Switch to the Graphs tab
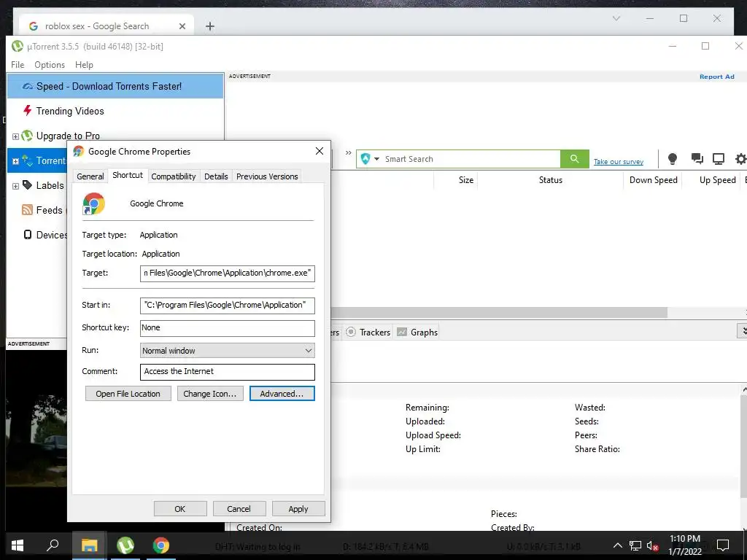The image size is (747, 560). click(x=417, y=332)
